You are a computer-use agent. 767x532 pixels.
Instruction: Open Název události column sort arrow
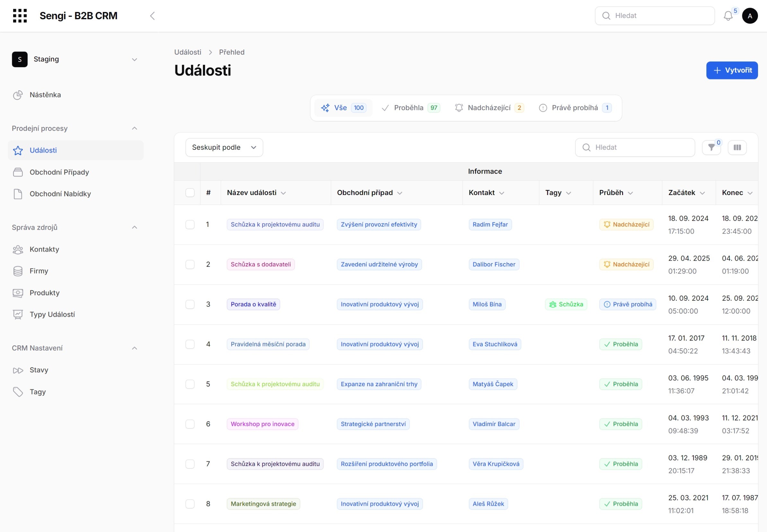coord(283,193)
